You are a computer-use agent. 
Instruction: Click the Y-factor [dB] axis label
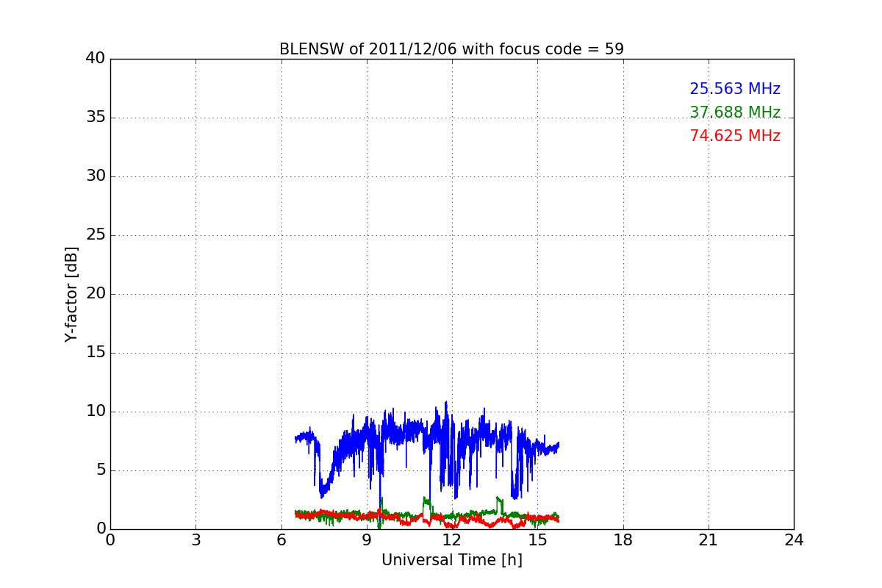tap(71, 294)
